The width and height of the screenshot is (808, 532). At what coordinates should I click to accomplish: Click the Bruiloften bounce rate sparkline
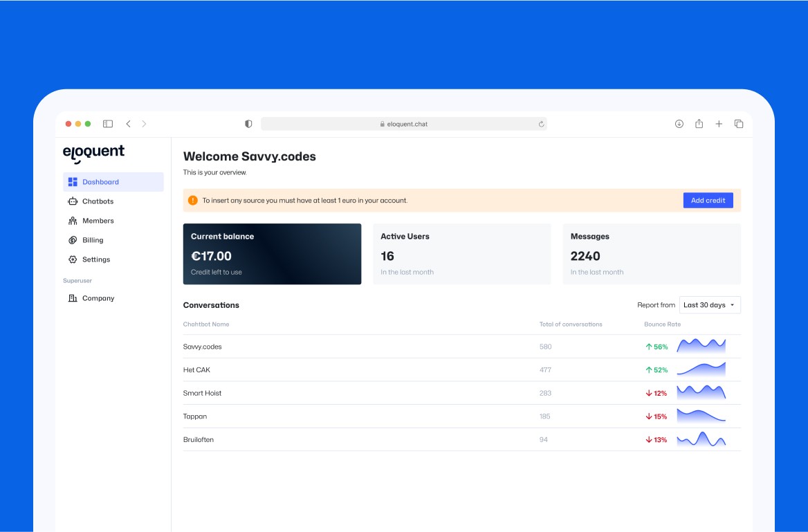(701, 439)
